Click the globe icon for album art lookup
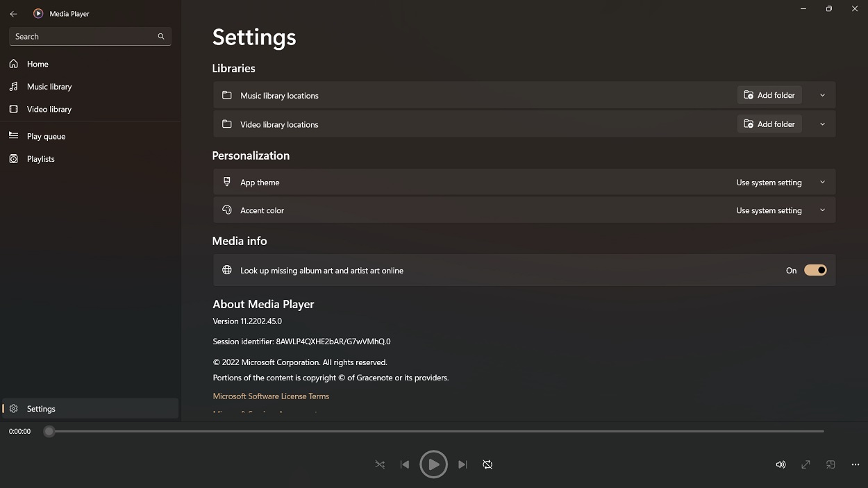Viewport: 868px width, 488px height. [x=226, y=270]
